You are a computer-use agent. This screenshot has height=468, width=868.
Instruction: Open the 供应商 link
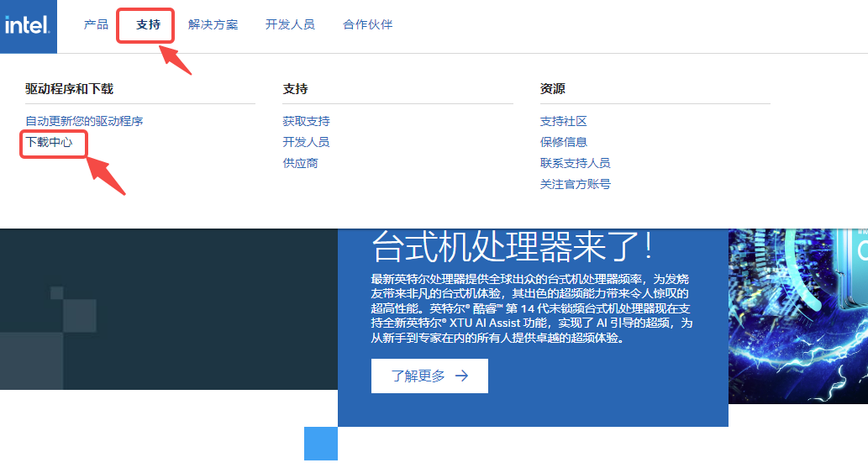pyautogui.click(x=300, y=164)
